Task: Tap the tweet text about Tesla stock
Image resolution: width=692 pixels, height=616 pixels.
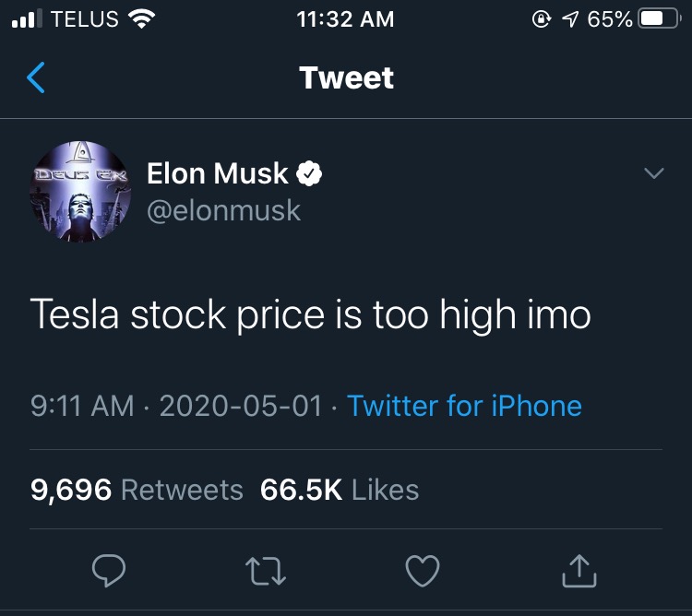Action: (311, 315)
